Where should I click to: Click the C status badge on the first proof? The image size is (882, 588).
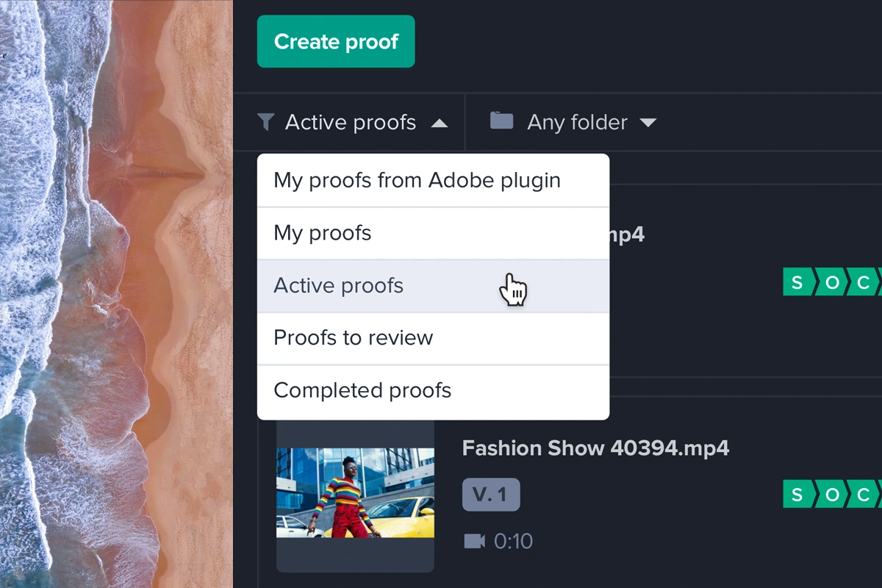(864, 282)
